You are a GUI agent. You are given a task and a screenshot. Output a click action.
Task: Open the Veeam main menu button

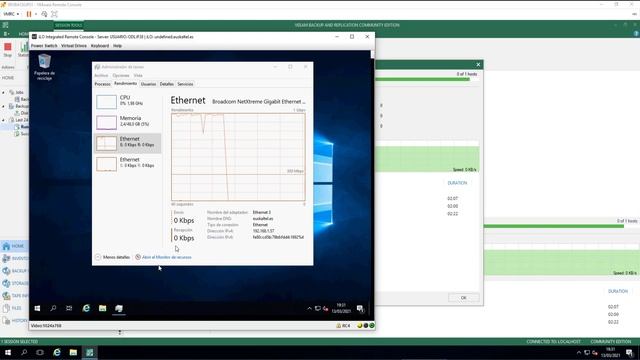(6, 33)
